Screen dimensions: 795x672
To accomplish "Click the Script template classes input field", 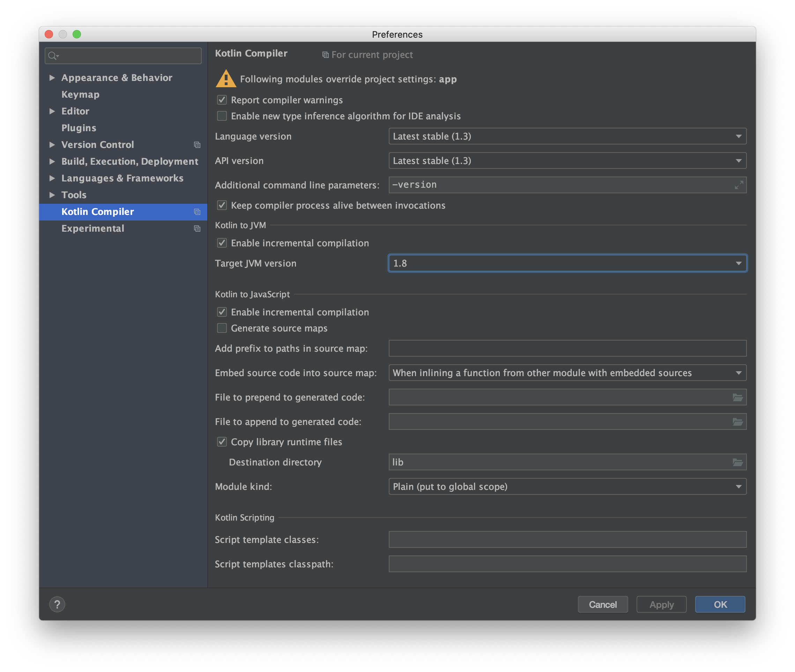I will tap(567, 539).
